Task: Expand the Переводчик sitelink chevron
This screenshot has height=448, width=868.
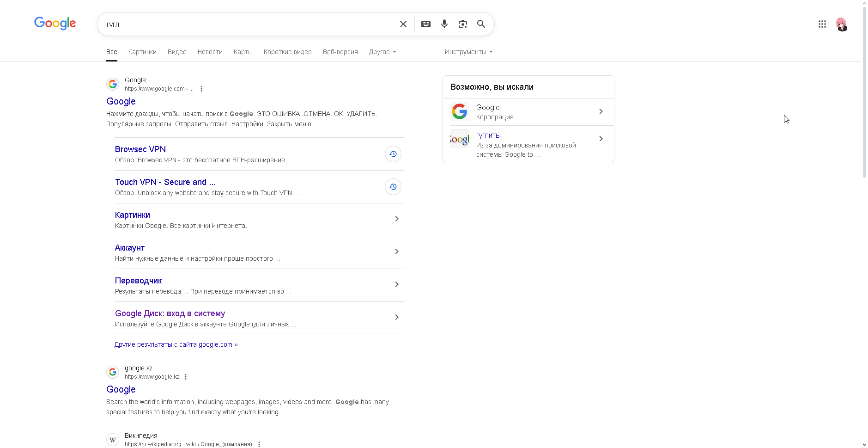Action: (397, 284)
